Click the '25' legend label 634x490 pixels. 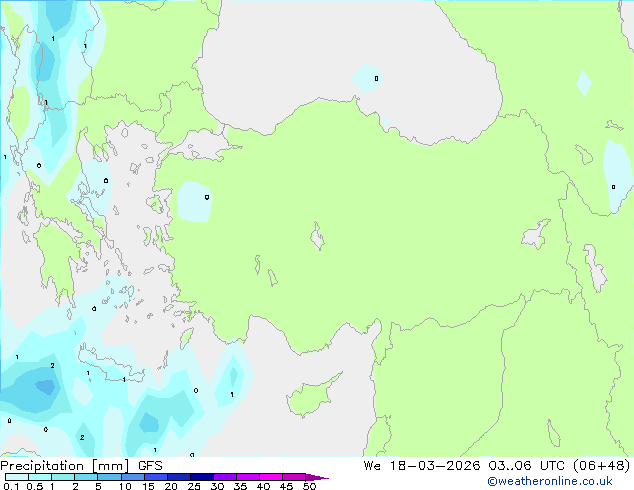(194, 486)
